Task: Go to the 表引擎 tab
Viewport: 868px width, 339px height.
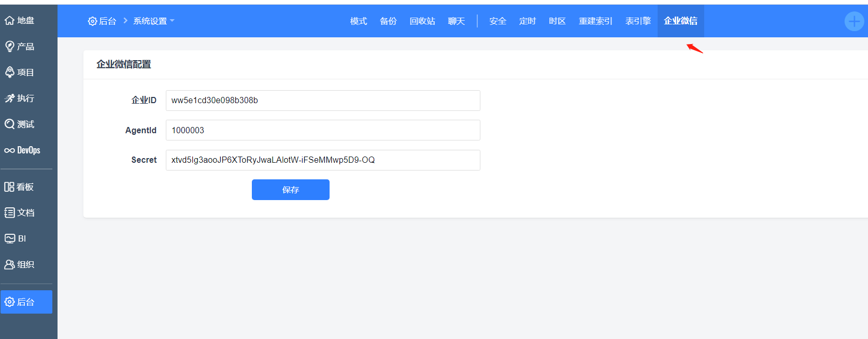Action: (x=638, y=21)
